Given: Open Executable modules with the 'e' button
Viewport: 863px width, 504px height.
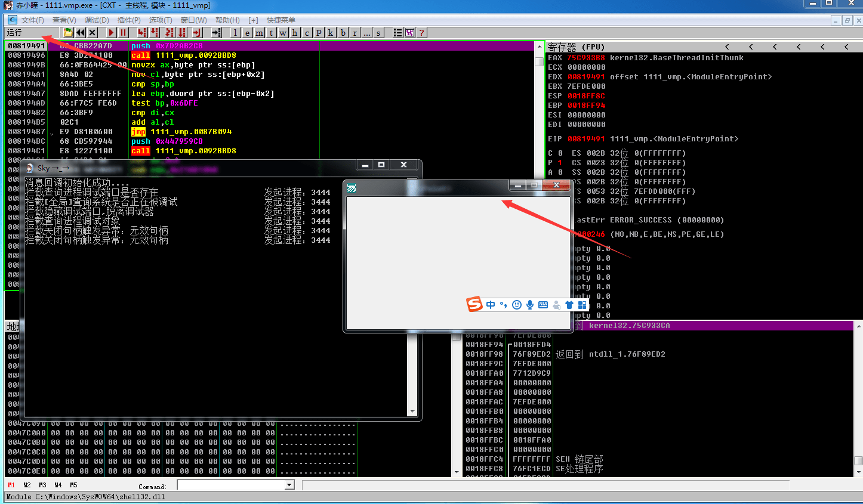Looking at the screenshot, I should point(247,33).
